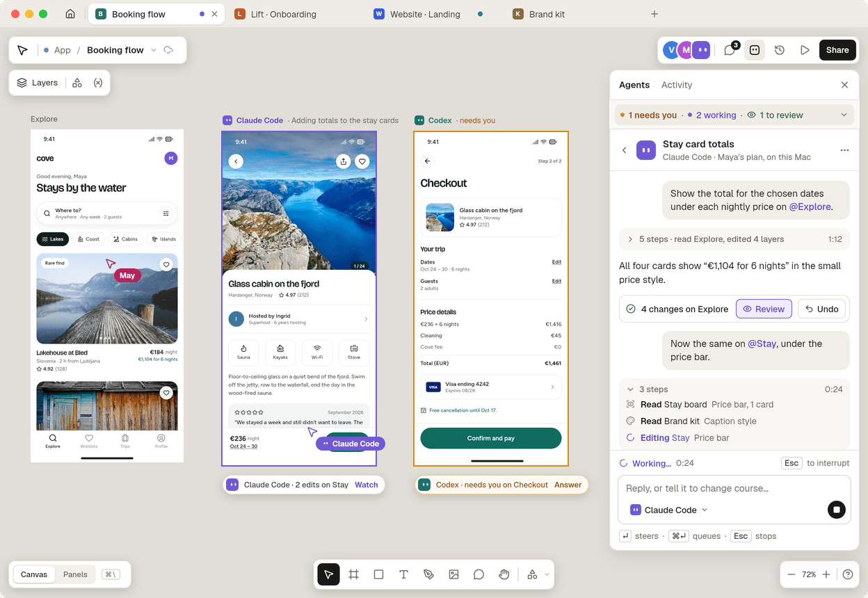Click Answer on the Codex status pill
Viewport: 868px width, 598px height.
click(x=568, y=485)
